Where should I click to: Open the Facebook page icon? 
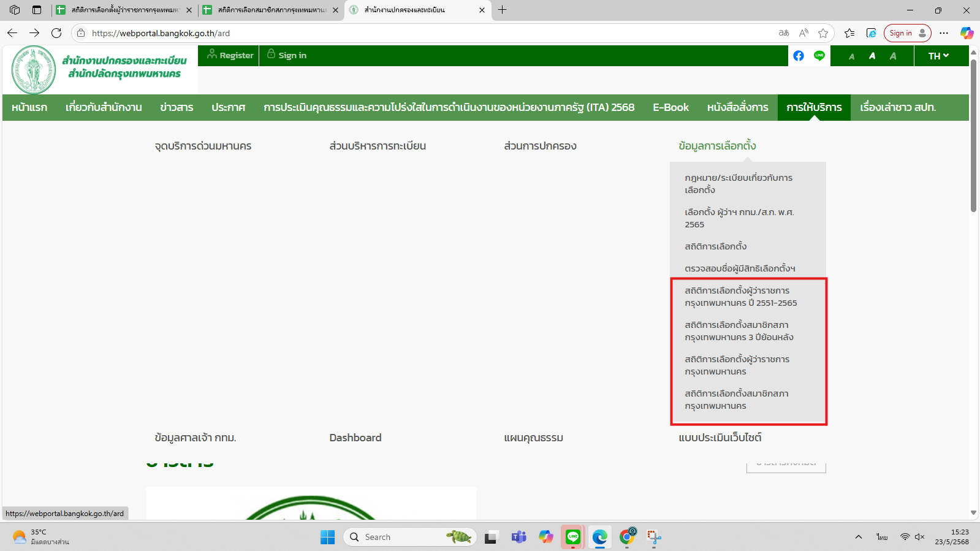pos(798,56)
